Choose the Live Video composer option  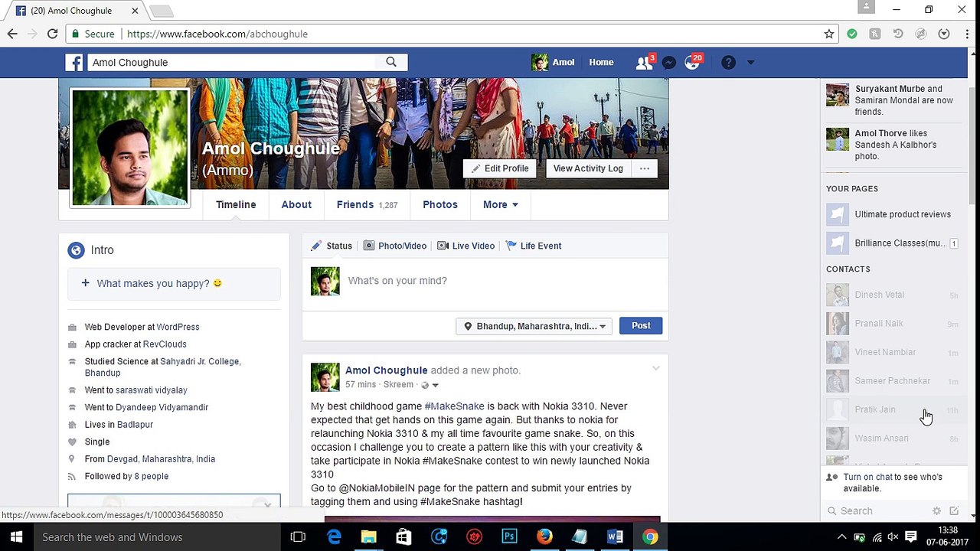pos(466,246)
